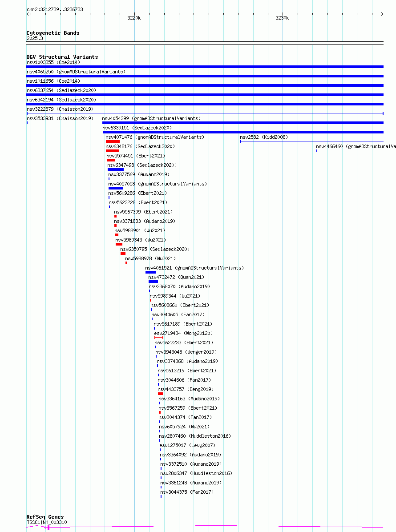Click the 2p25.3 cytogenetic band label
Screen dimensions: 396x532
(35, 38)
